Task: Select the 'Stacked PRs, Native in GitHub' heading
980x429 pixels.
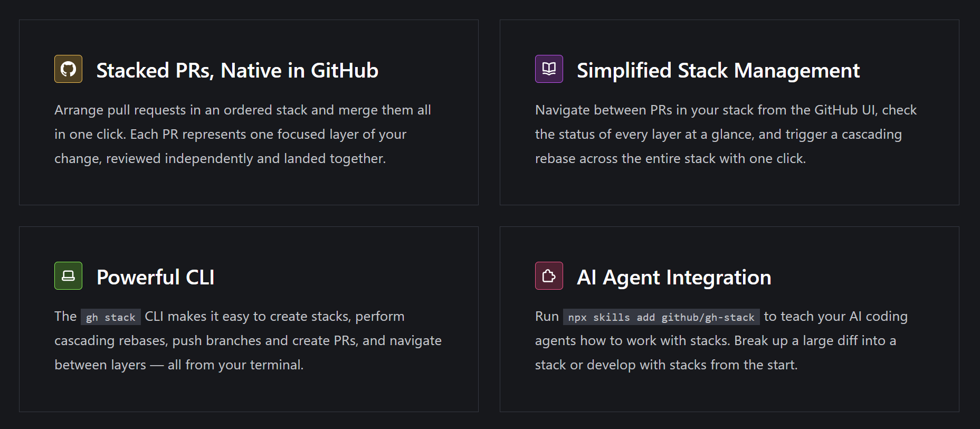Action: 237,71
